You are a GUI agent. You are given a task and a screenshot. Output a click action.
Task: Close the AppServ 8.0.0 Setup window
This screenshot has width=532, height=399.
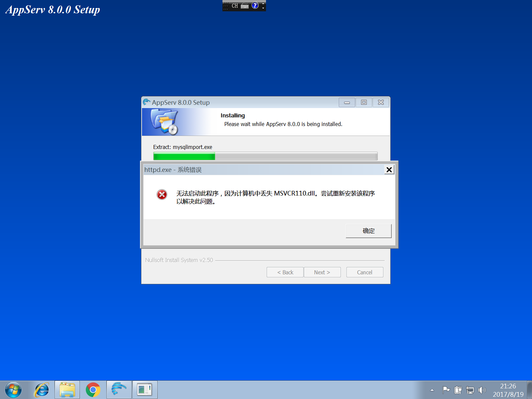[381, 102]
